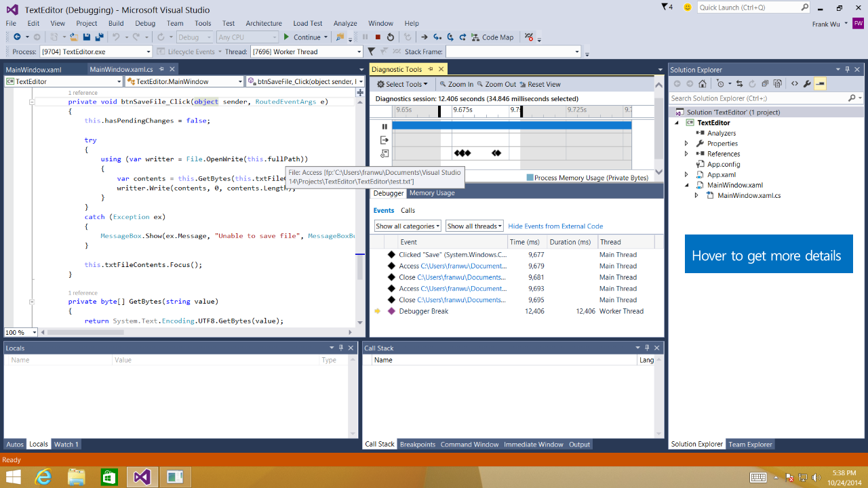Click the Step Over icon

450,37
